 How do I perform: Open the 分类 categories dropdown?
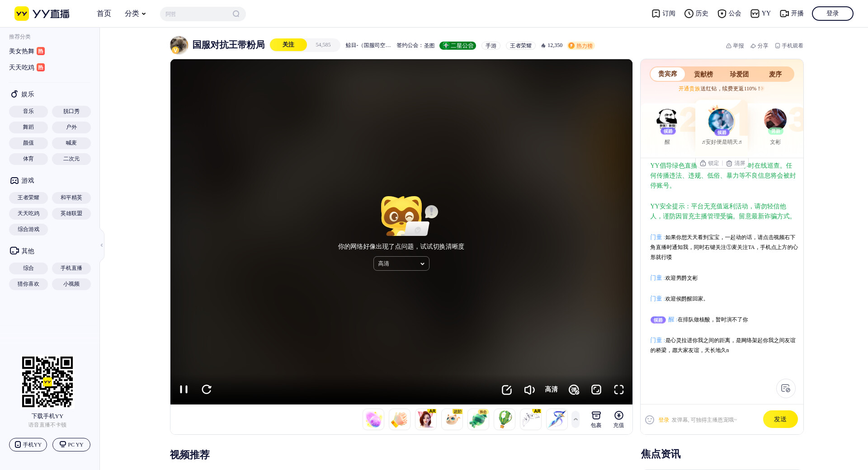pos(135,14)
